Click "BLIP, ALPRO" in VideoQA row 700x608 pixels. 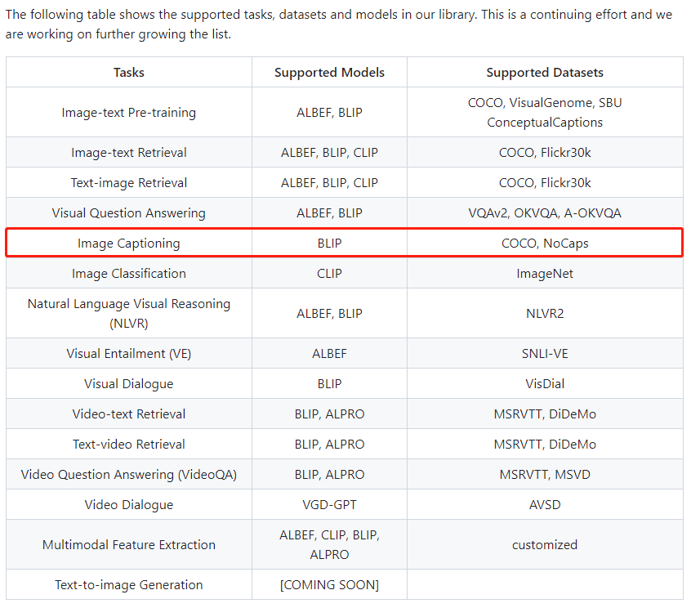point(329,475)
